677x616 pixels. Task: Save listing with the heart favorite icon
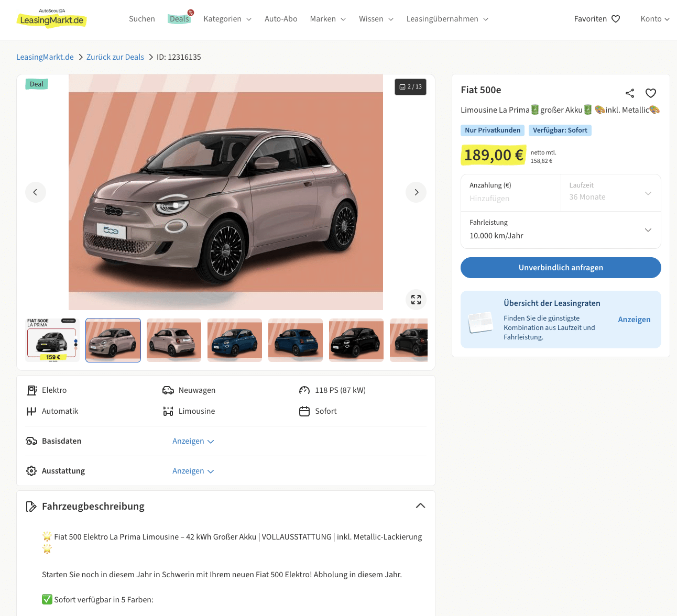(x=651, y=93)
